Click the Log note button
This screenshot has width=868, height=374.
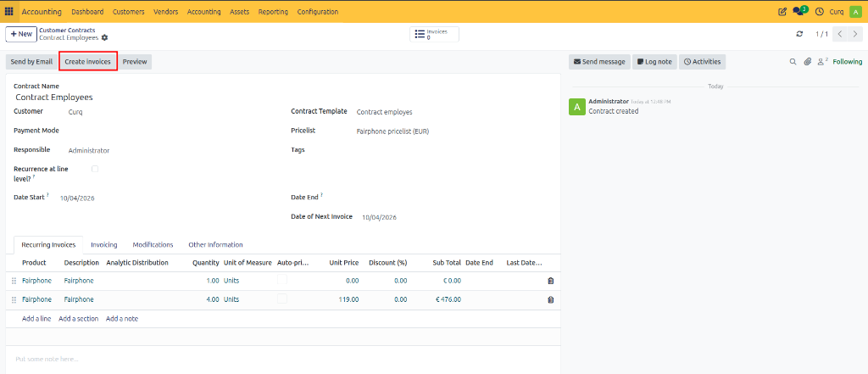tap(654, 62)
